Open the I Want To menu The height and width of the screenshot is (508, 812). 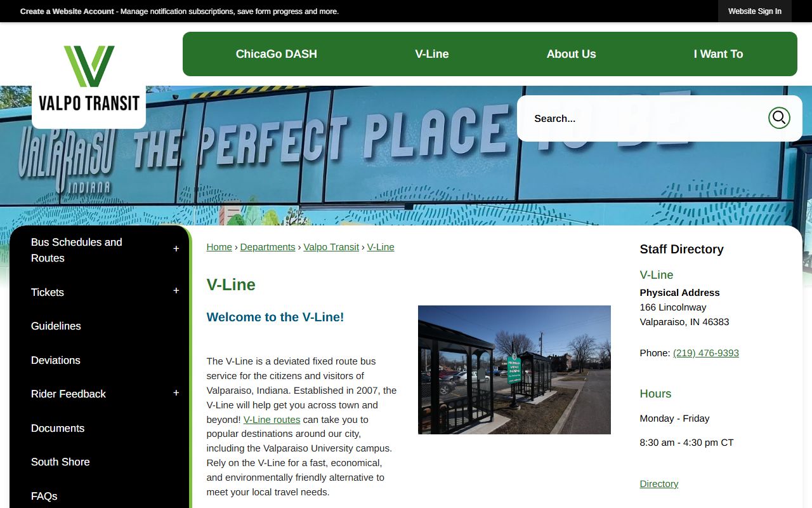point(718,54)
